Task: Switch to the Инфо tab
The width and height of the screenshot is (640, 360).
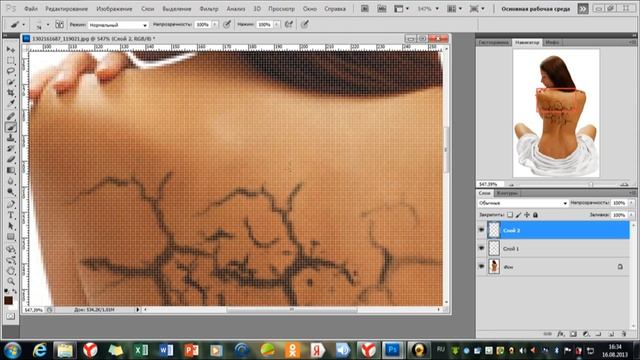Action: (552, 42)
